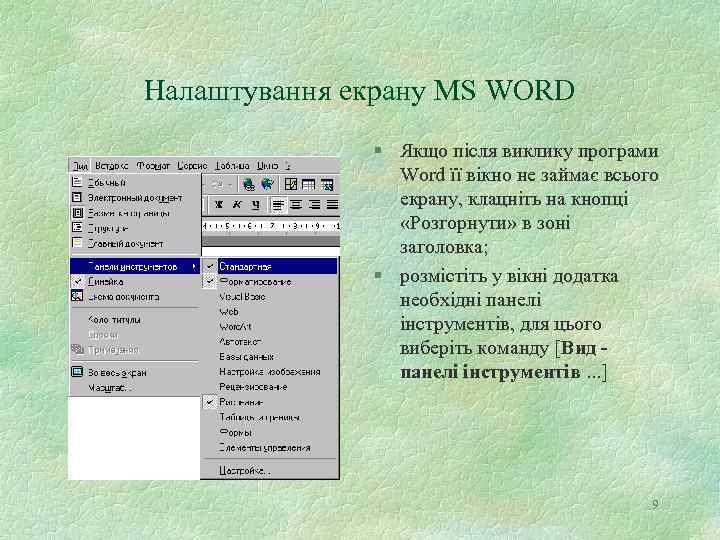Click the Схема документа icon
Screen dimensions: 720x540
coord(77,296)
